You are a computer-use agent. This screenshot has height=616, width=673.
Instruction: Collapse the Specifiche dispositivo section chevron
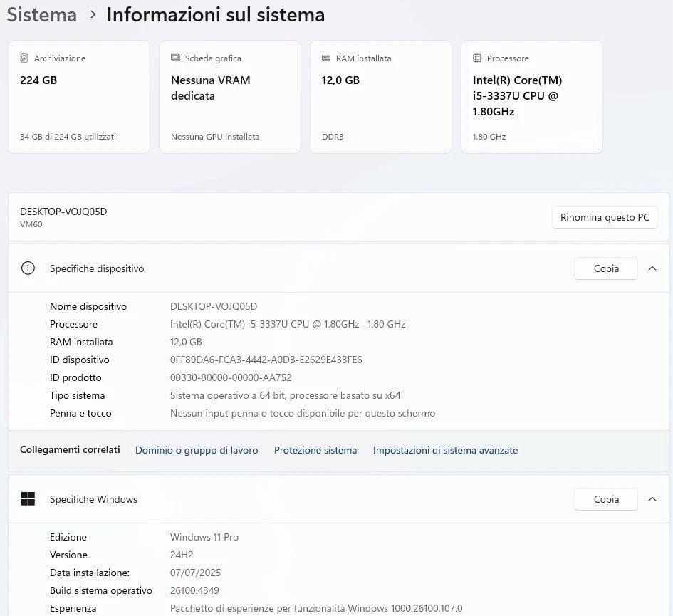tap(652, 268)
